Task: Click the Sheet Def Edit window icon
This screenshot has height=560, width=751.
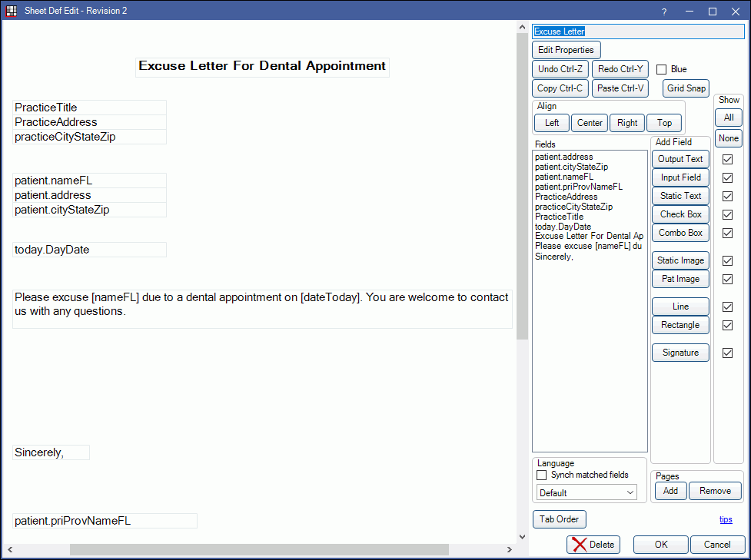Action: 12,11
